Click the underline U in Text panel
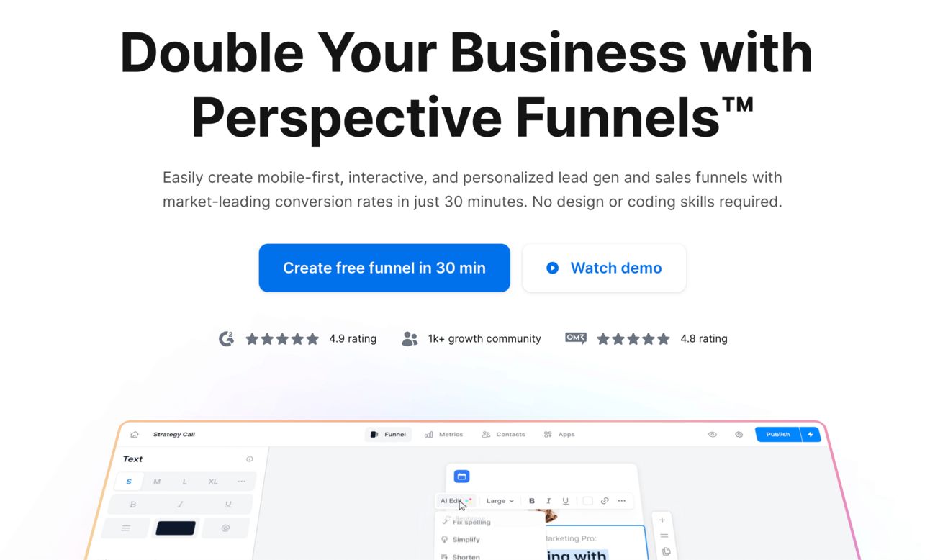Screen dimensions: 930x560 tap(228, 505)
